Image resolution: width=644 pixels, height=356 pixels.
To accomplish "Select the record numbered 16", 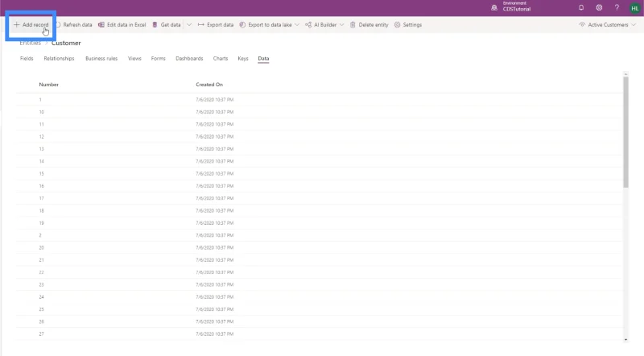I will [319, 186].
